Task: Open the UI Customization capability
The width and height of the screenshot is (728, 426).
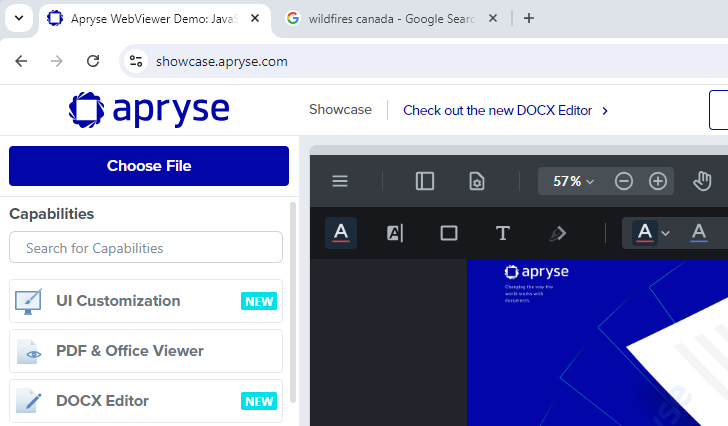Action: (146, 301)
